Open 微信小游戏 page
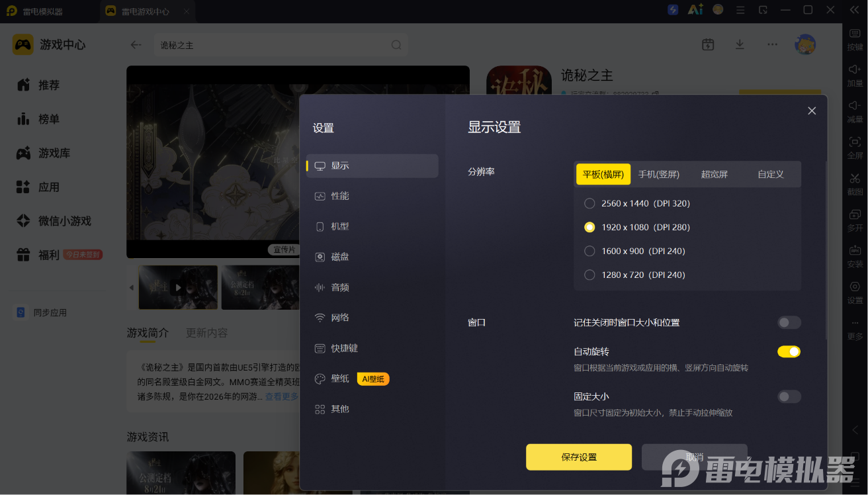 pyautogui.click(x=54, y=221)
